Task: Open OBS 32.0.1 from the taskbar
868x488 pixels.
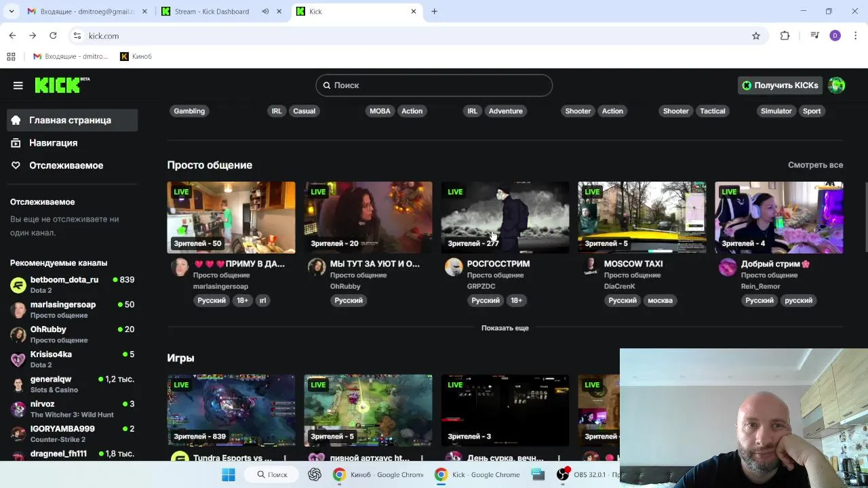Action: pos(587,474)
